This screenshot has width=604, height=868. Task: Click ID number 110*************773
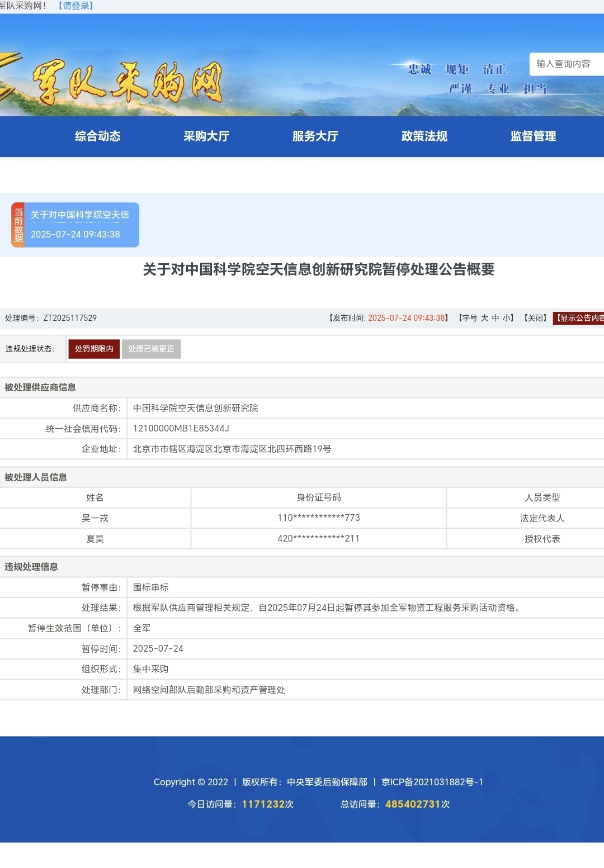click(319, 518)
